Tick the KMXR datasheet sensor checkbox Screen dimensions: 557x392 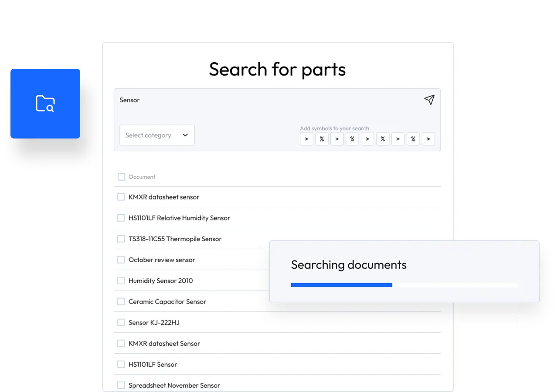[121, 197]
